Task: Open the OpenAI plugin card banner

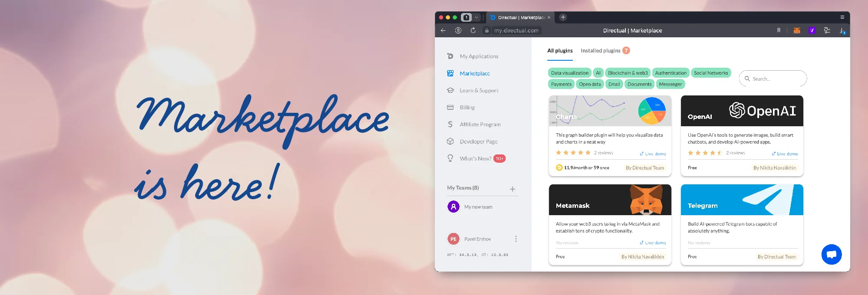Action: point(742,111)
